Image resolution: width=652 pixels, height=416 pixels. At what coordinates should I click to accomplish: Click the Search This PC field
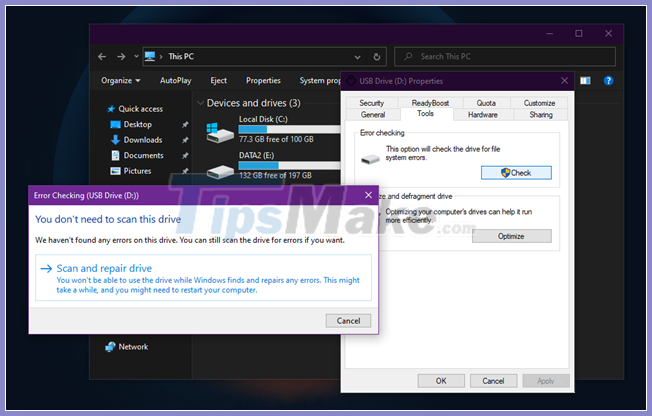pyautogui.click(x=505, y=57)
